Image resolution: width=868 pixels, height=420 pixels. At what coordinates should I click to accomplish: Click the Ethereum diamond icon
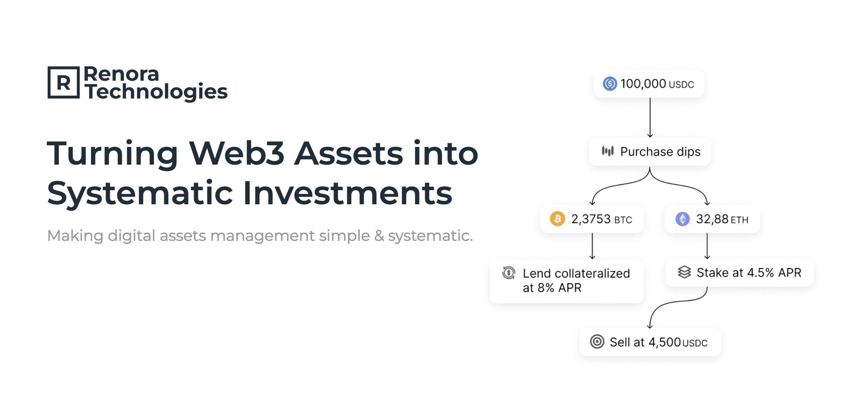point(682,219)
